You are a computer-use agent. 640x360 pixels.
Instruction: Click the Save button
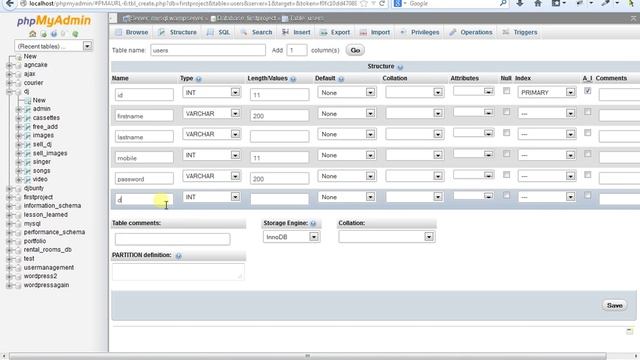614,305
